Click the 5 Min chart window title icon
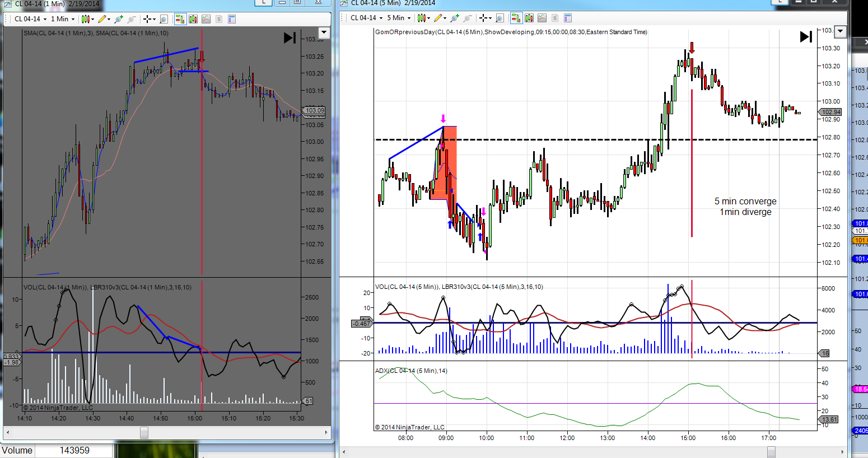 tap(344, 3)
